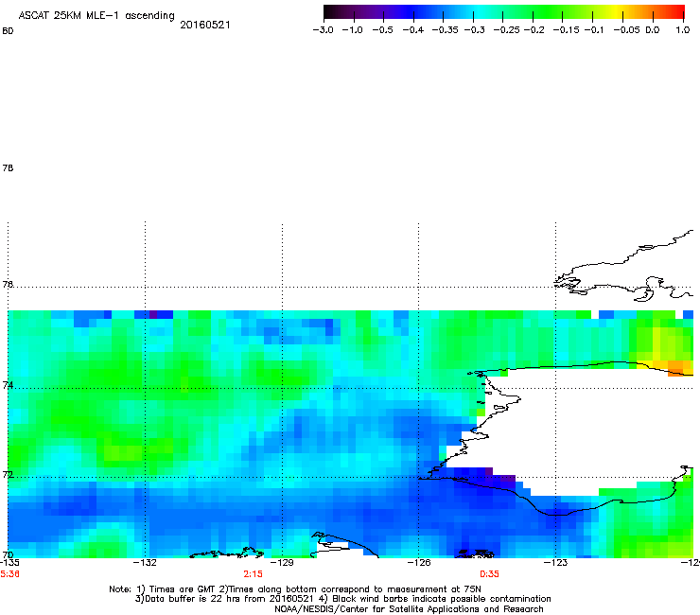Click the longitude label -132
This screenshot has height=615, width=700.
tap(145, 562)
